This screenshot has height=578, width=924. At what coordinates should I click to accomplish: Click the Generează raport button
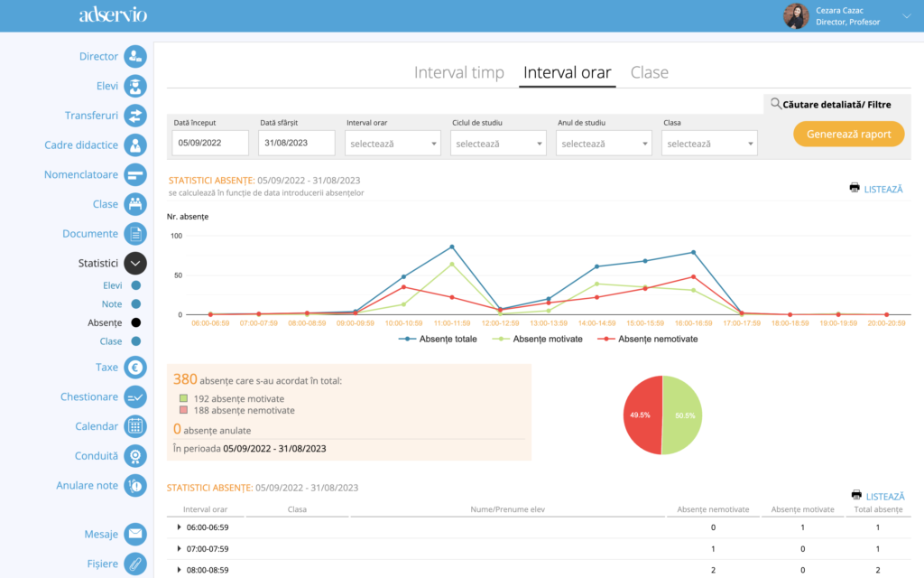[x=848, y=135]
